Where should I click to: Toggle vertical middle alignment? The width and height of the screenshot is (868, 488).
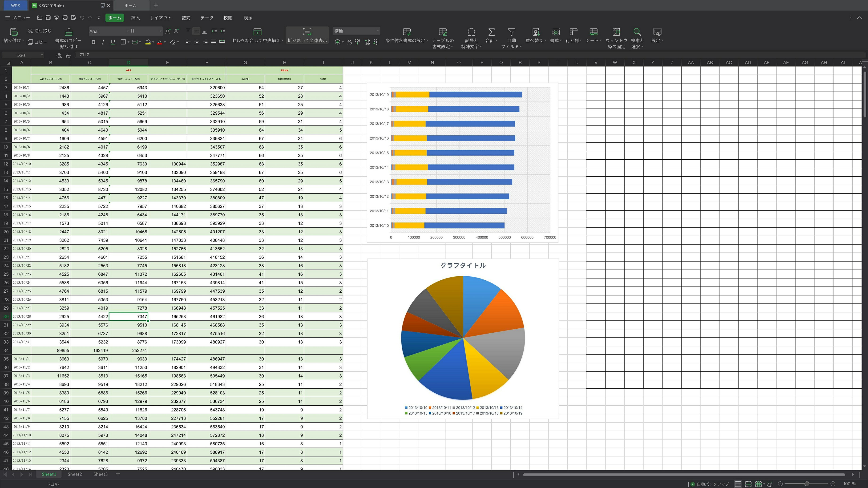point(196,31)
